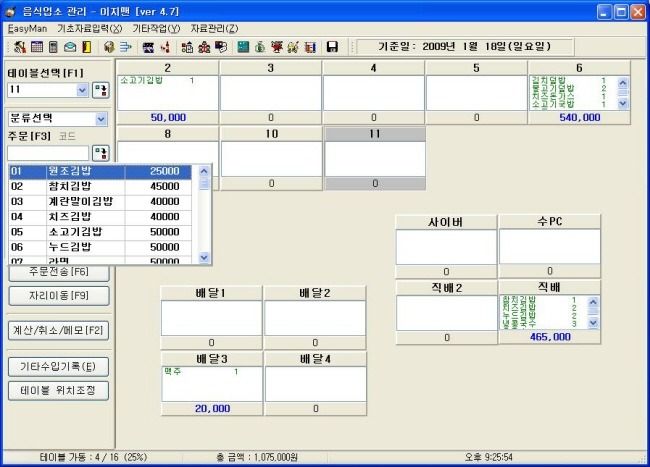The image size is (650, 467).
Task: Click the 자리이동 [F9] button
Action: (59, 296)
